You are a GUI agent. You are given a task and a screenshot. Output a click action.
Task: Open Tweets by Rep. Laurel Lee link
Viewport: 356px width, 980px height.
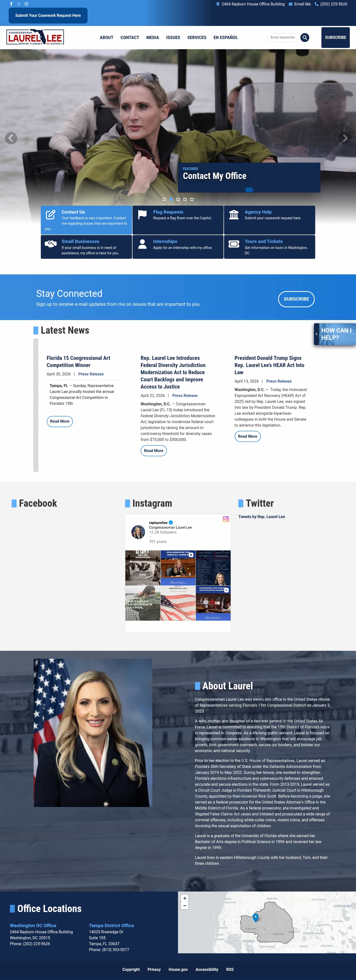tap(262, 517)
